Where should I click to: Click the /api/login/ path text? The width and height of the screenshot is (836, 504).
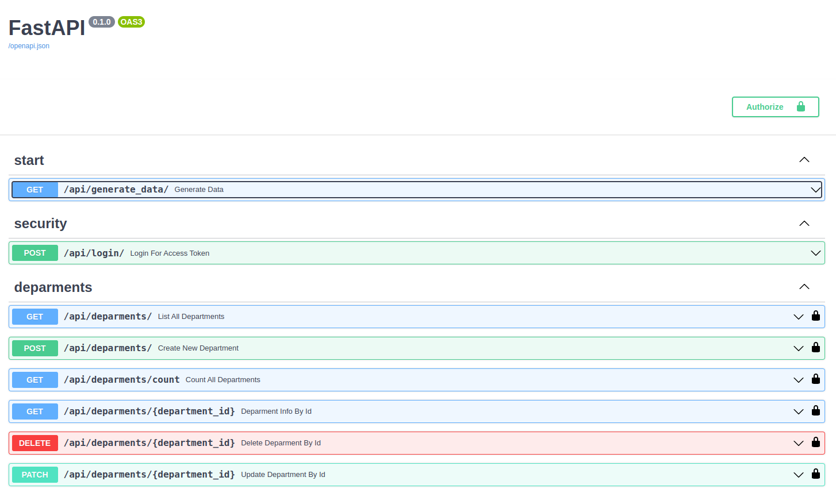(94, 253)
